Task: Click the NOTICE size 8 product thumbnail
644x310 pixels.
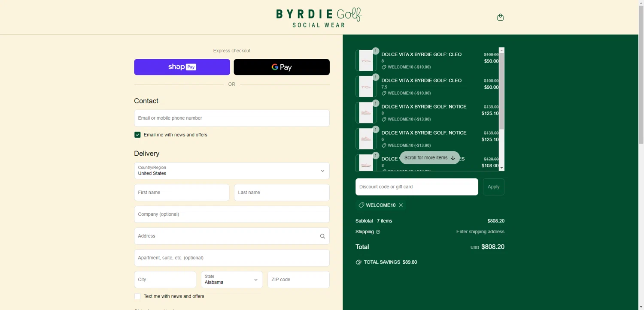Action: tap(366, 113)
